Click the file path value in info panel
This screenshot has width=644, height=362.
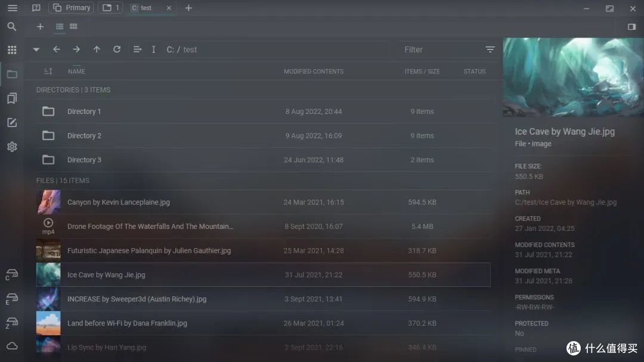click(x=565, y=202)
